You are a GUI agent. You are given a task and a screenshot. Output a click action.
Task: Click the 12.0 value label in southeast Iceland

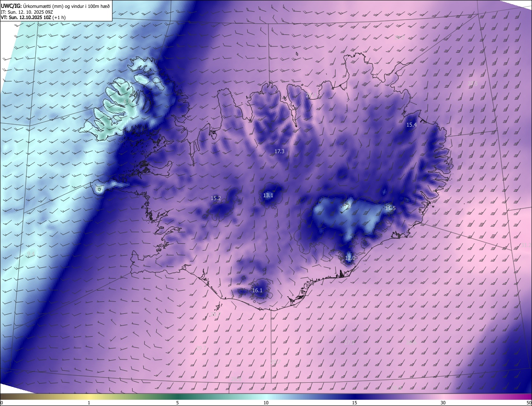pos(350,258)
